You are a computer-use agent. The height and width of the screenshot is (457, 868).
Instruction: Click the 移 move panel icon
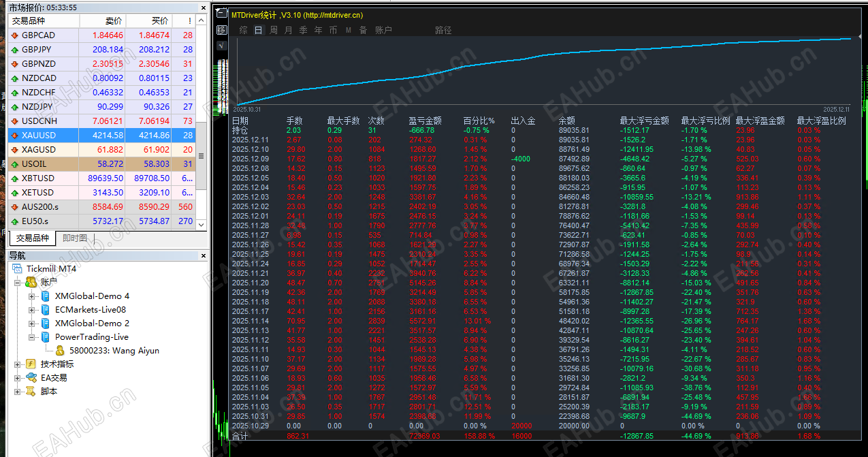click(222, 30)
